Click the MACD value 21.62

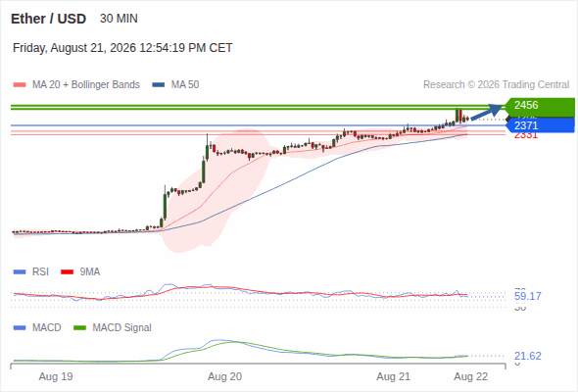(527, 356)
